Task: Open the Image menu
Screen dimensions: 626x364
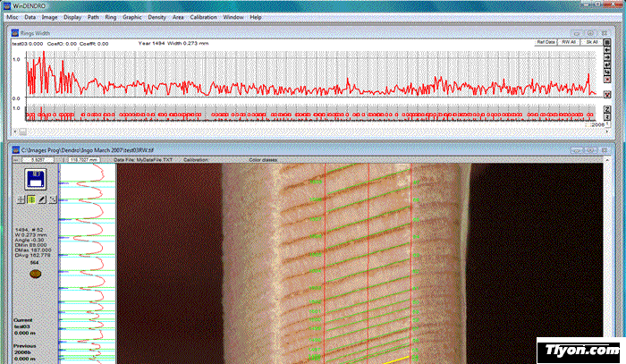Action: click(x=49, y=17)
